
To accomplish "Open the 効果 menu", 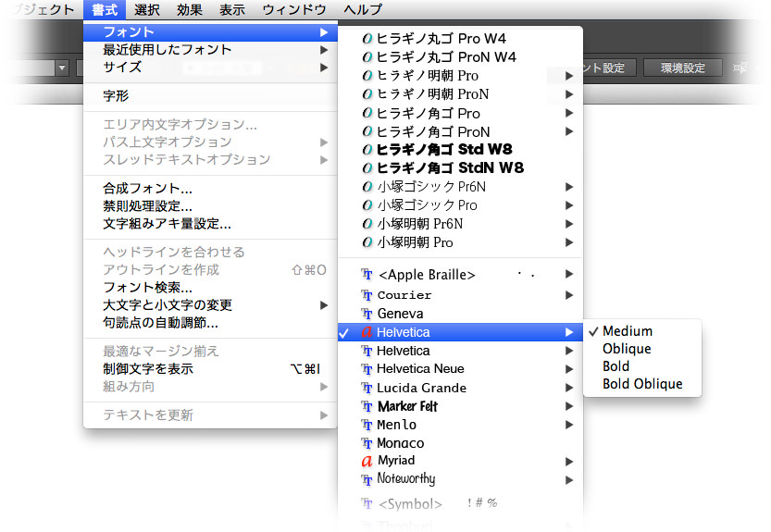I will [190, 9].
